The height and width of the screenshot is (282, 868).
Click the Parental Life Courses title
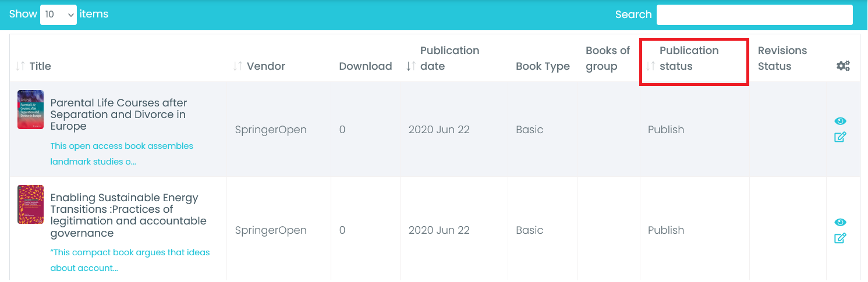click(119, 115)
